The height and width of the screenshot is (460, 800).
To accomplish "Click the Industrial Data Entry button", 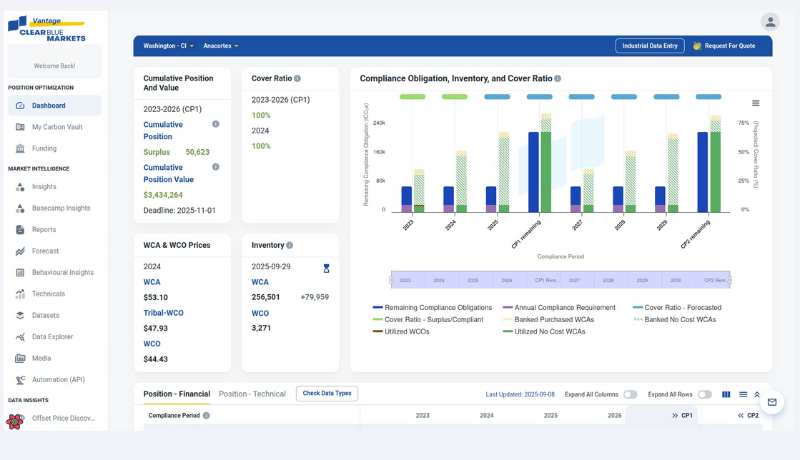I will click(649, 46).
